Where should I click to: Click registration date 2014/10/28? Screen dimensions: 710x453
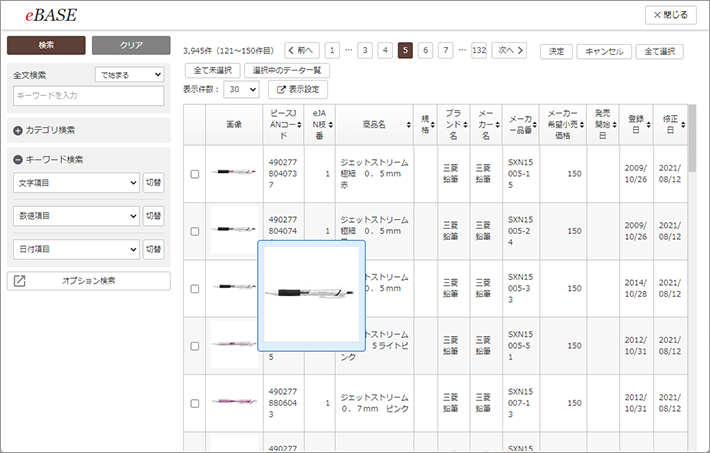point(636,289)
